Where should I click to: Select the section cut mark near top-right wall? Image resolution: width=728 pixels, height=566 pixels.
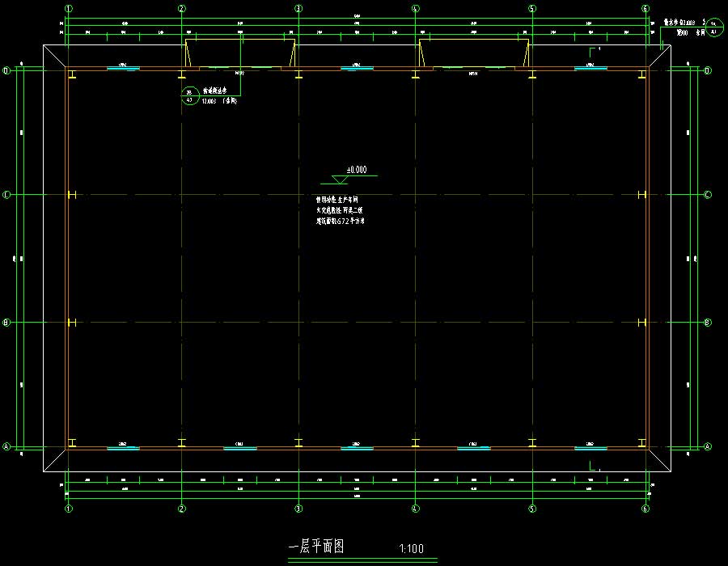tap(592, 53)
